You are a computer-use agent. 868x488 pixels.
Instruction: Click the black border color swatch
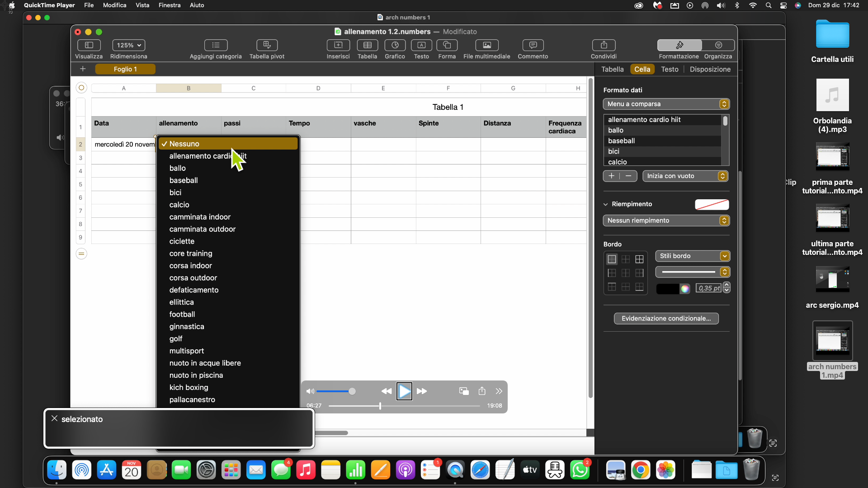coord(667,289)
